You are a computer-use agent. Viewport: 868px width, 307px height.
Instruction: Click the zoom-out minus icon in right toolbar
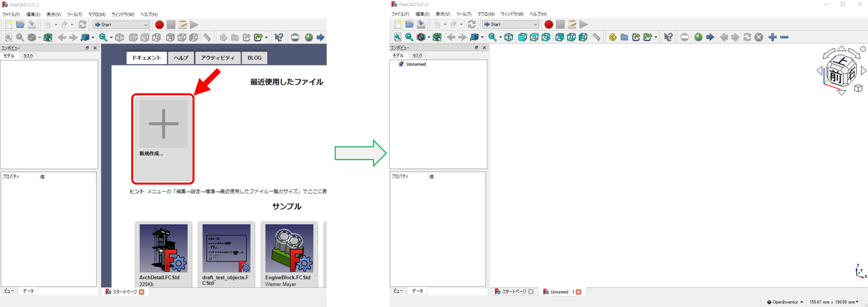784,37
